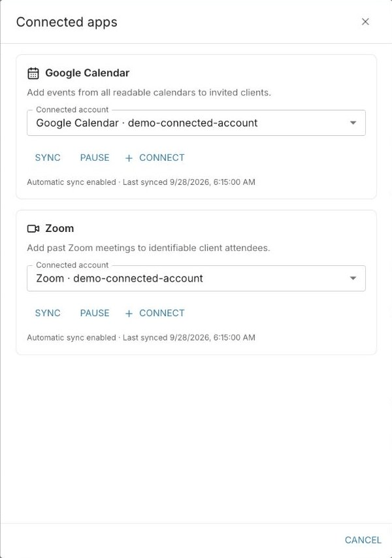This screenshot has height=558, width=392.
Task: Click the plus icon in Google Calendar section
Action: (x=129, y=158)
